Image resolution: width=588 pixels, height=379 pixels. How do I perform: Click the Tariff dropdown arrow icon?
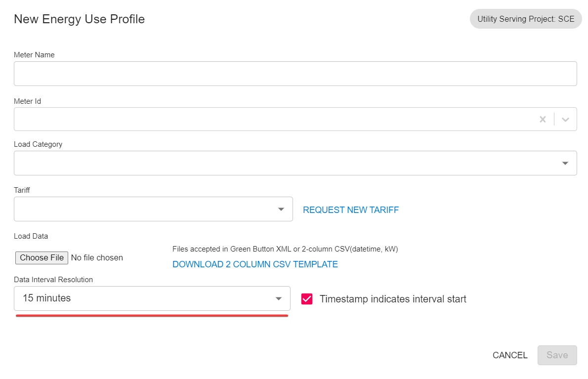coord(281,209)
